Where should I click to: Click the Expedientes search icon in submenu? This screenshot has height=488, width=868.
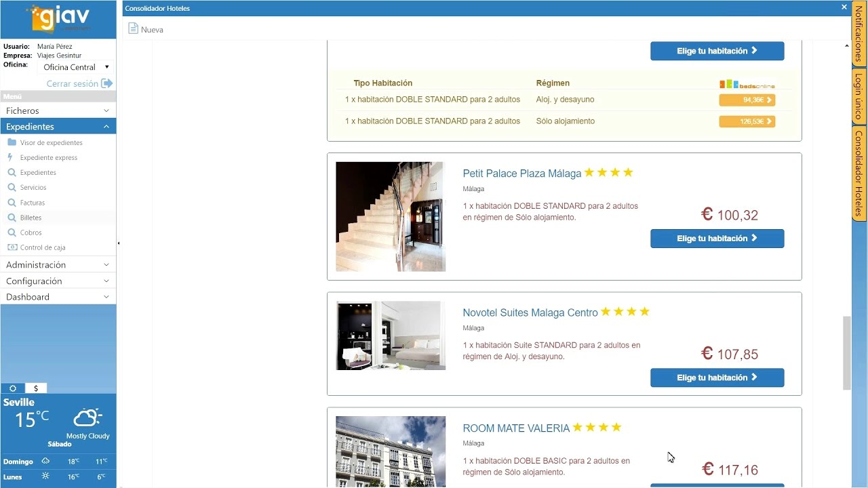[12, 172]
